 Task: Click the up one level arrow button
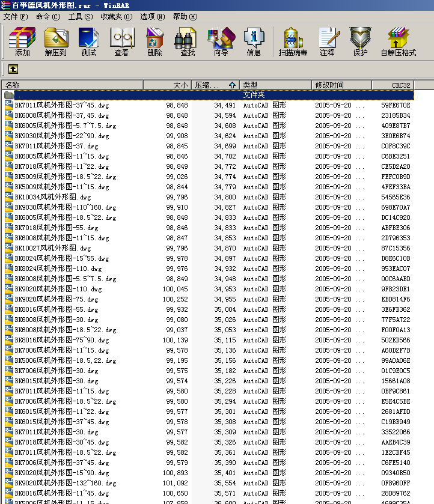(13, 69)
